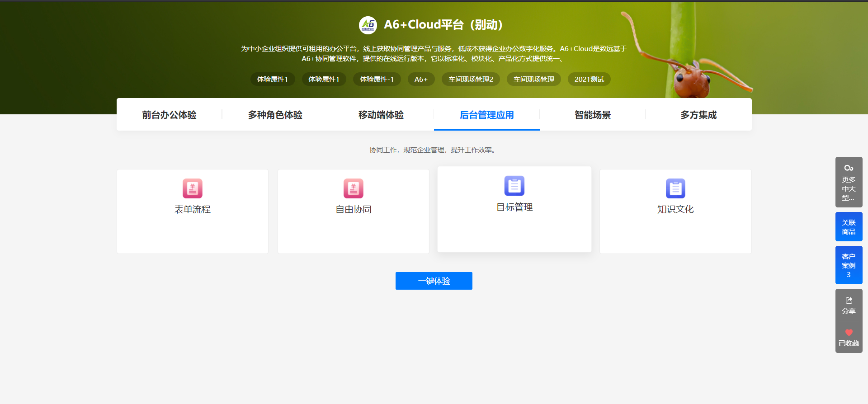Viewport: 868px width, 404px height.
Task: Click the 表单流程 card label
Action: tap(193, 209)
